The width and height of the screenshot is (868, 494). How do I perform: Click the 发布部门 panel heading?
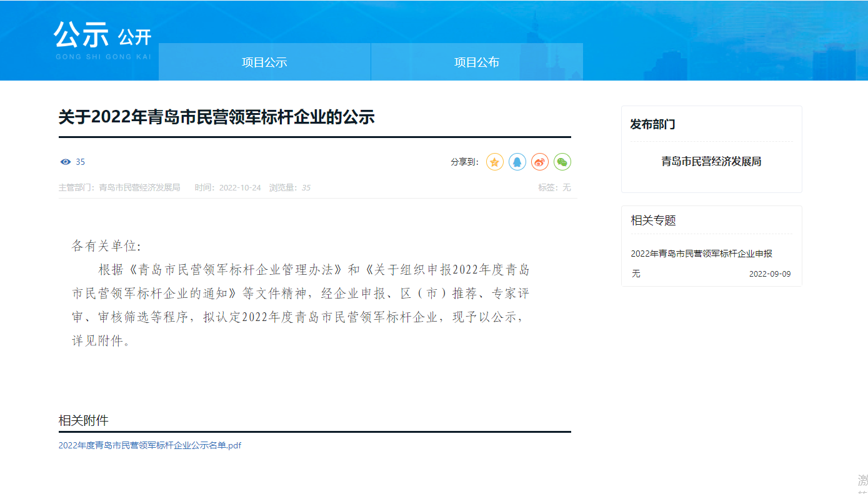[652, 124]
